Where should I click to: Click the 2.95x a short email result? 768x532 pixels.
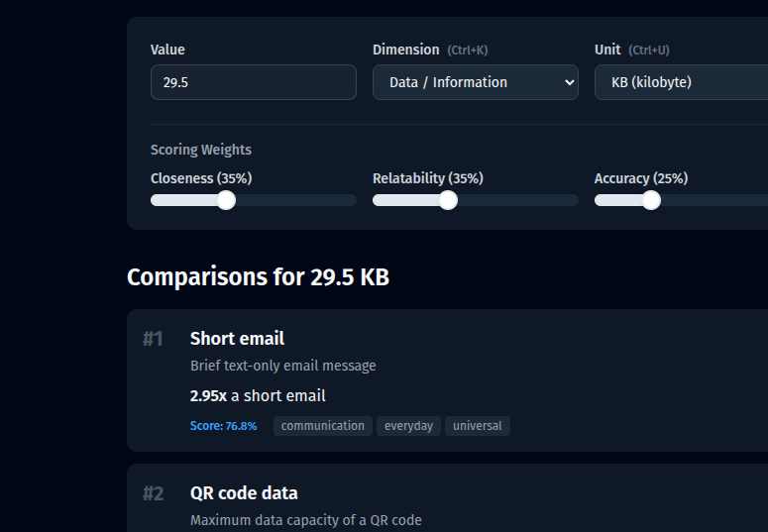(x=258, y=395)
